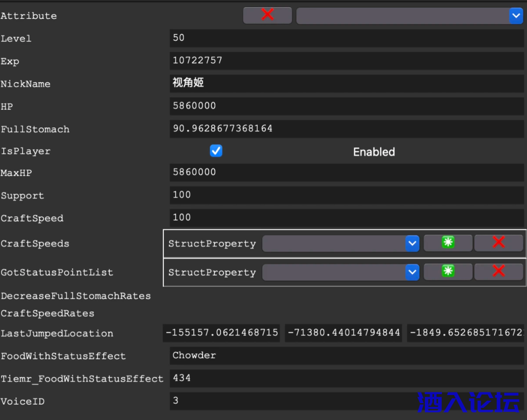The width and height of the screenshot is (527, 420).
Task: Click the first LastJumpedLocation coordinate field
Action: 221,333
